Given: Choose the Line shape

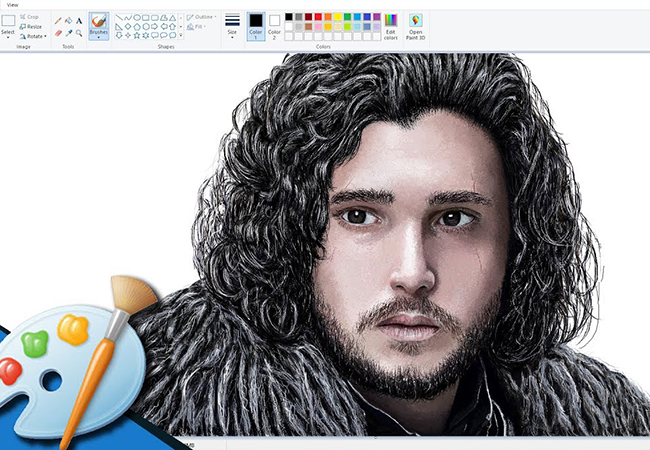Looking at the screenshot, I should tap(119, 17).
